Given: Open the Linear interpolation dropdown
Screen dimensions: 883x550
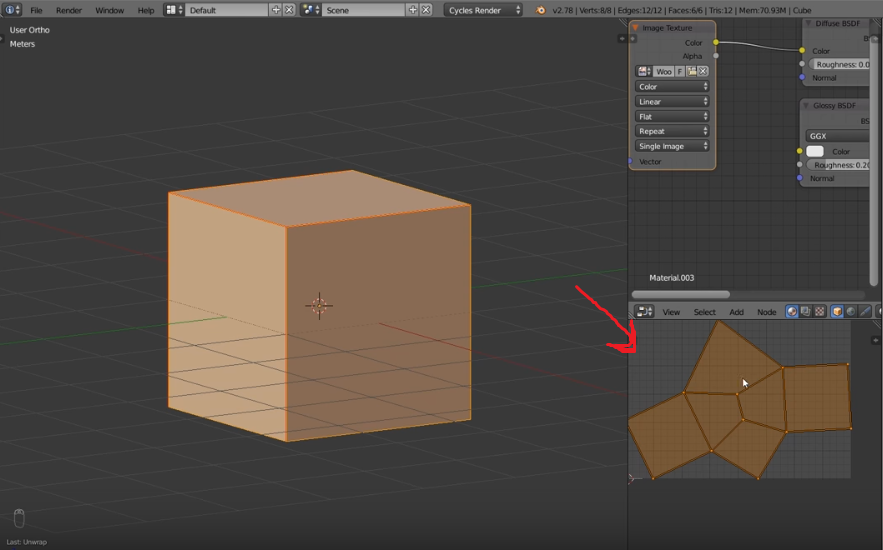Looking at the screenshot, I should pyautogui.click(x=672, y=101).
